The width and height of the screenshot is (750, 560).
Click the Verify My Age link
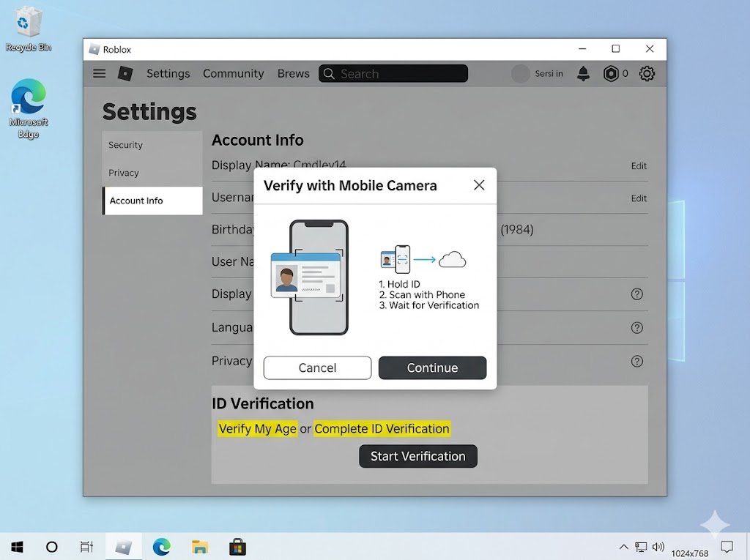[257, 428]
